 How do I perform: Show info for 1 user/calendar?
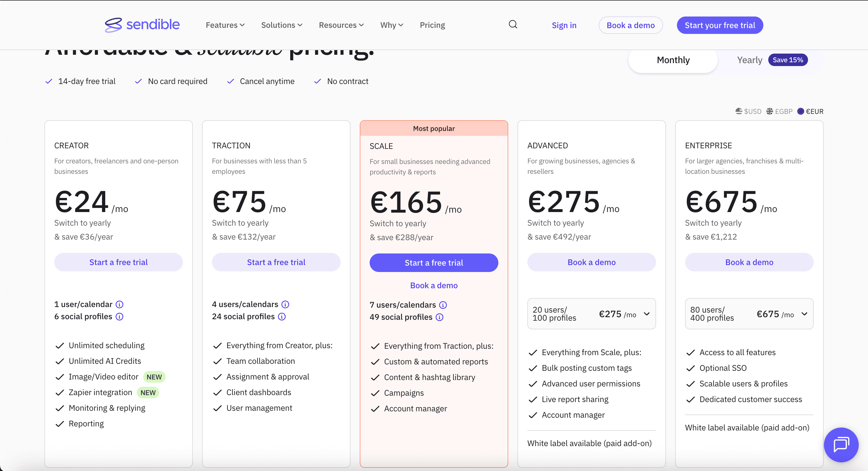119,304
